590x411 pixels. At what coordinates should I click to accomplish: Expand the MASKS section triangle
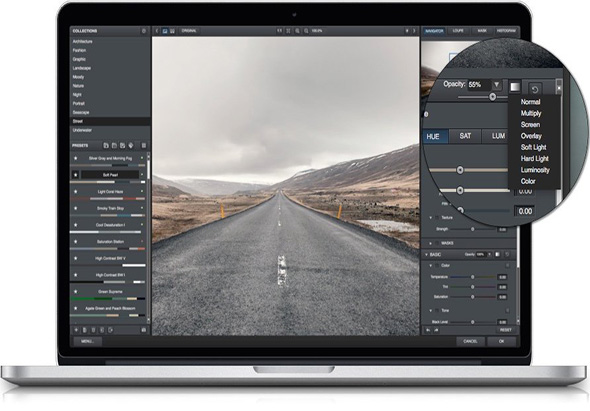[430, 243]
